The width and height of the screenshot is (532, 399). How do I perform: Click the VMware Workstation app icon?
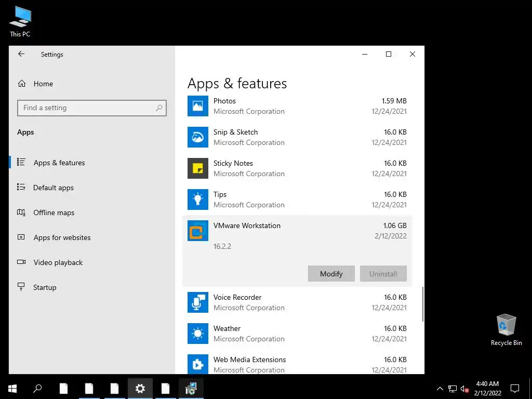point(198,231)
